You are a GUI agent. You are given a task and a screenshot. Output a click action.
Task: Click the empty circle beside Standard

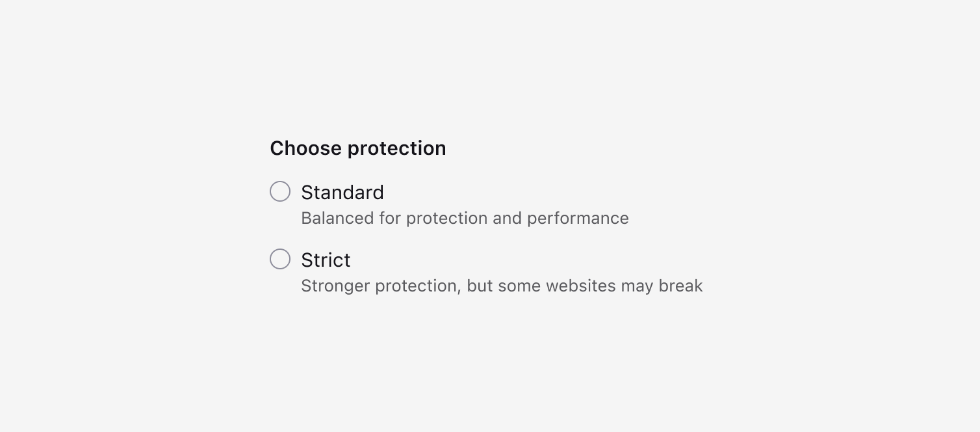280,191
